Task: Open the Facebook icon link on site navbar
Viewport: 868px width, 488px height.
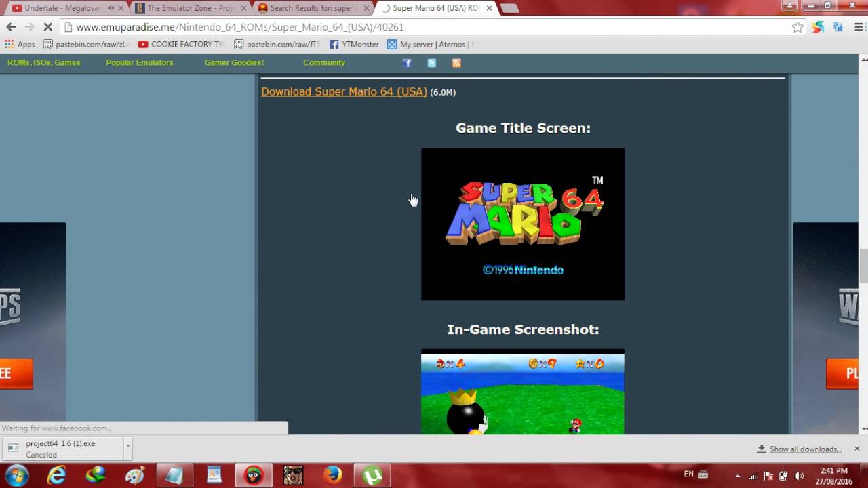Action: [407, 63]
